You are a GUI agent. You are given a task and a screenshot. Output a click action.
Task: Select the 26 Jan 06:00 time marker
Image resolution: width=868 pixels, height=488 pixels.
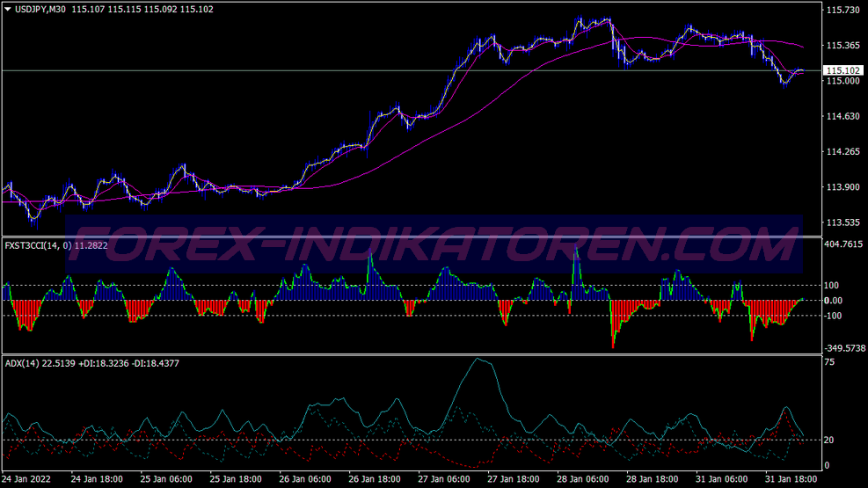[305, 480]
